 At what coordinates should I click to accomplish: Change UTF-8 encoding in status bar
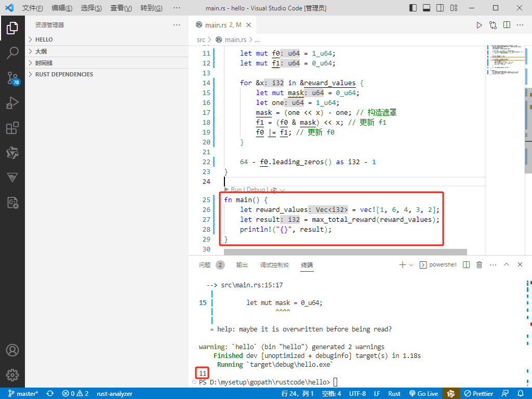pos(357,394)
